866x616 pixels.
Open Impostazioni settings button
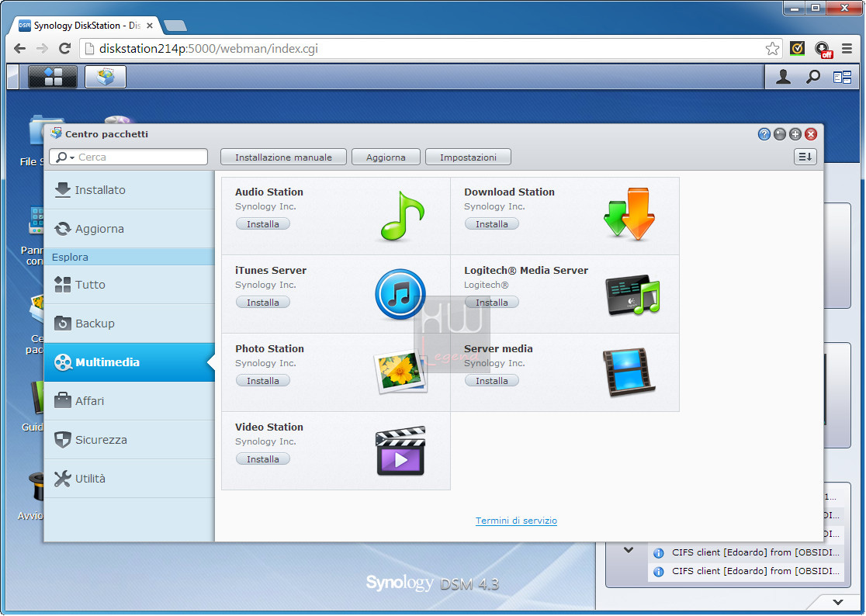[468, 157]
